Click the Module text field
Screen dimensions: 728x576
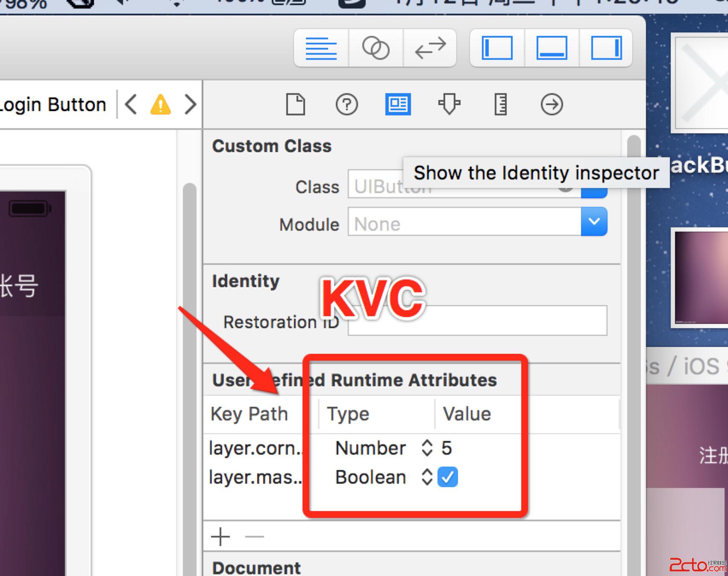[x=464, y=221]
